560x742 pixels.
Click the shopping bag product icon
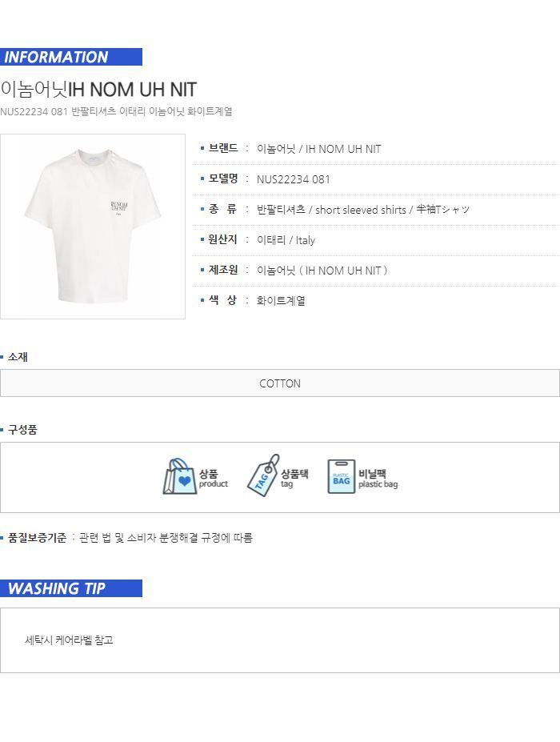pyautogui.click(x=180, y=477)
